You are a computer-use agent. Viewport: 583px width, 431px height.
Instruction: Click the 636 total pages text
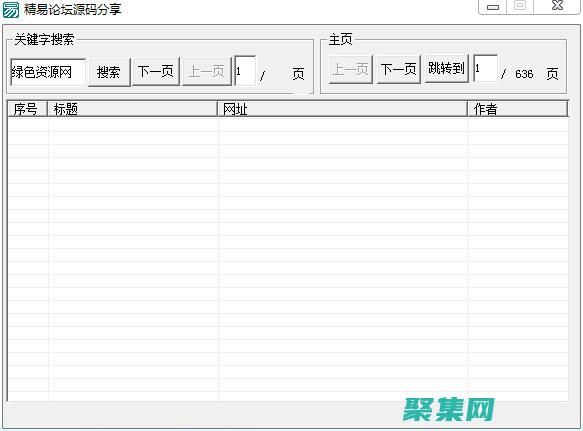click(524, 74)
